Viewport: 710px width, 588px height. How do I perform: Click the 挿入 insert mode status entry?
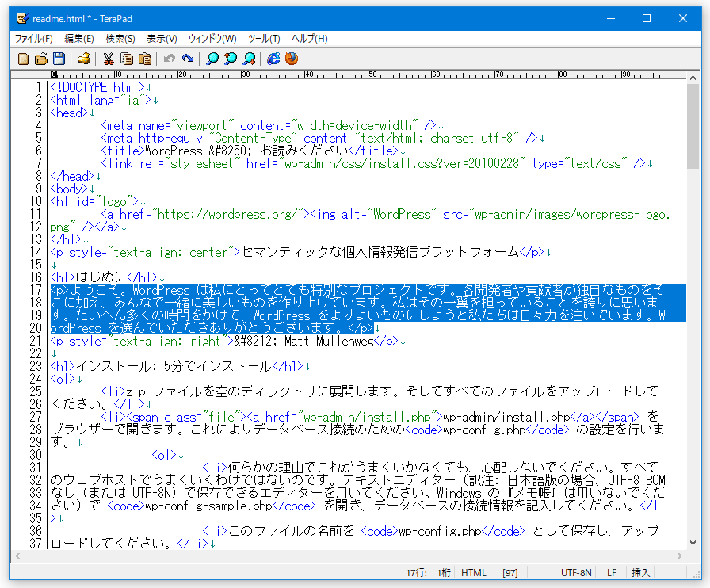641,573
